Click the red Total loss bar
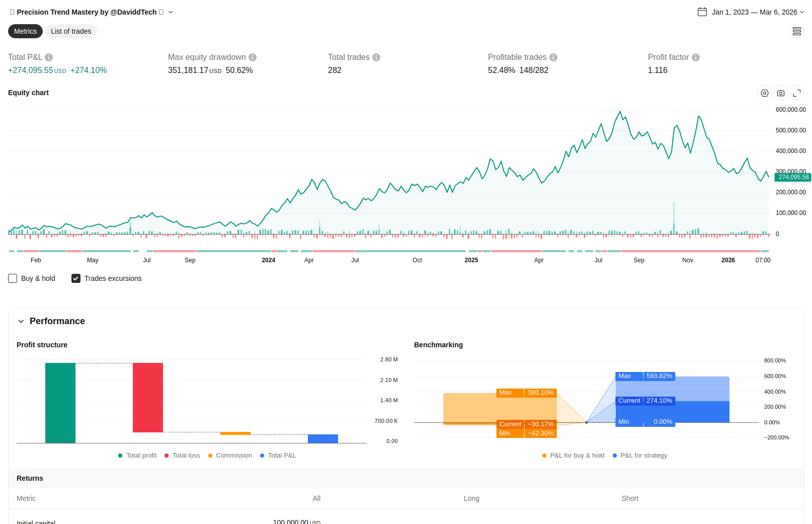This screenshot has width=812, height=524. click(148, 398)
